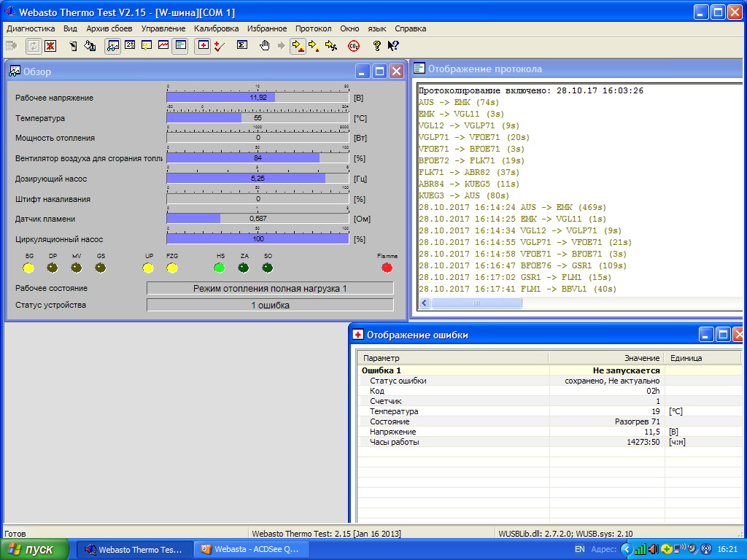The width and height of the screenshot is (747, 560).
Task: Open the Калибровка menu
Action: [216, 28]
